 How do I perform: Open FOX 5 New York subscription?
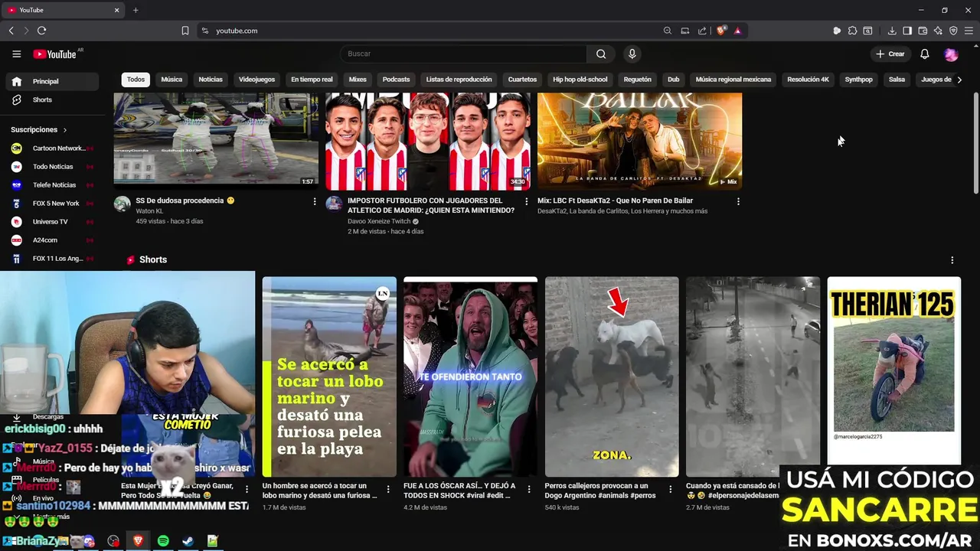pos(52,204)
